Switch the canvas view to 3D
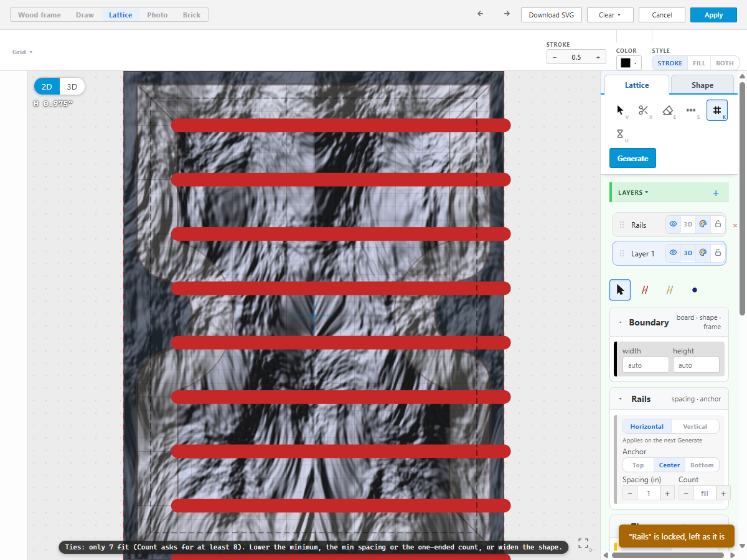 (72, 86)
